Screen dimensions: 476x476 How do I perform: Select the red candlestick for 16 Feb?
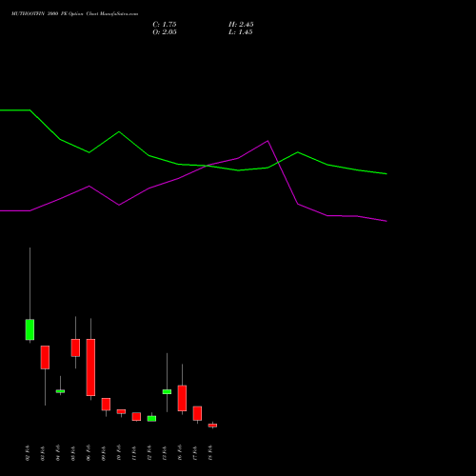click(182, 398)
